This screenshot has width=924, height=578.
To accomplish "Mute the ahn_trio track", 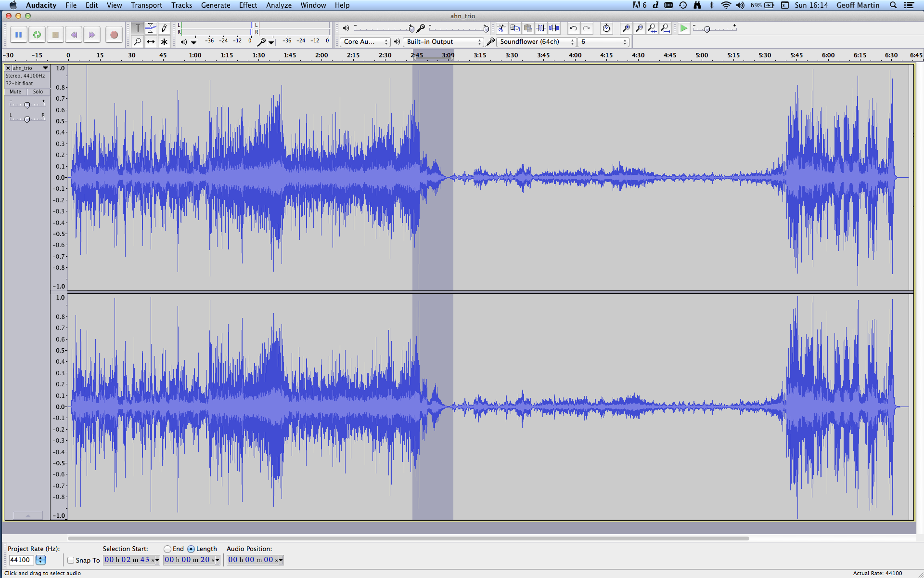I will 15,92.
